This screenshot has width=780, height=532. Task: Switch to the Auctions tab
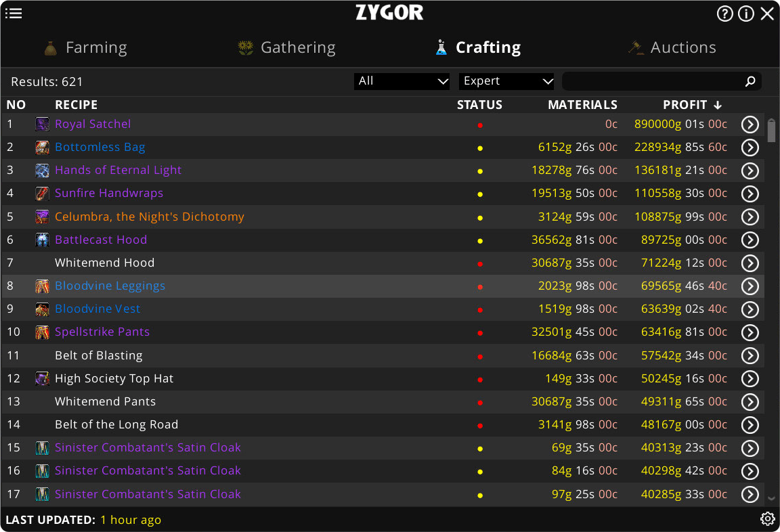[672, 47]
